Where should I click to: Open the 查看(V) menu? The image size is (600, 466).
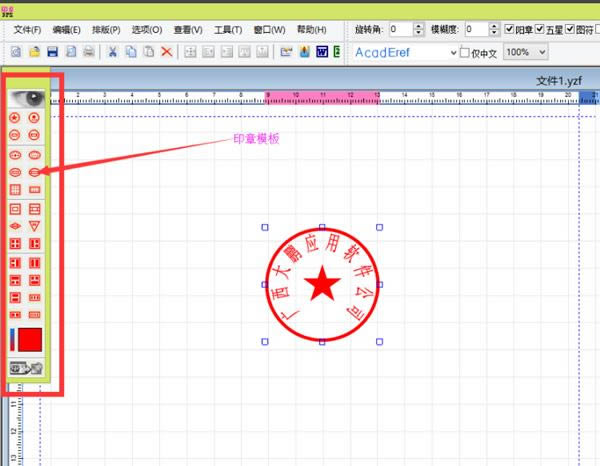(x=188, y=29)
